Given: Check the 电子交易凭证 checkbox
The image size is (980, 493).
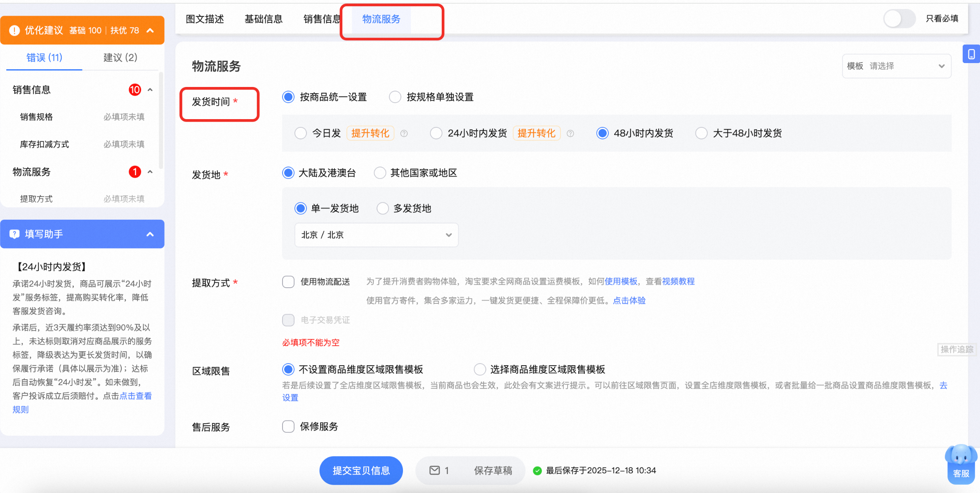Looking at the screenshot, I should 288,320.
